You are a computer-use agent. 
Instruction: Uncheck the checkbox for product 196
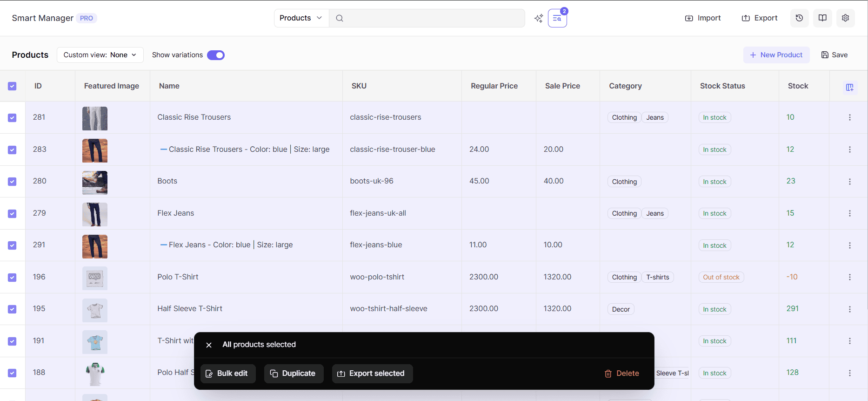coord(12,278)
